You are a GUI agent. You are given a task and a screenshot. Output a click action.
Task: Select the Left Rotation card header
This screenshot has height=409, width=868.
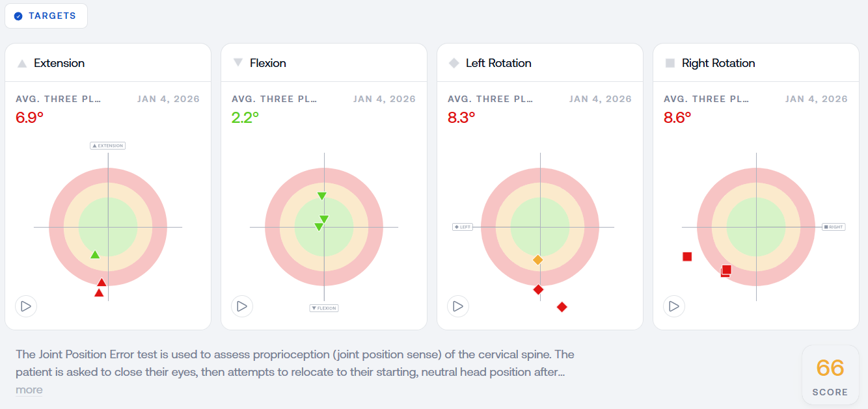[540, 63]
